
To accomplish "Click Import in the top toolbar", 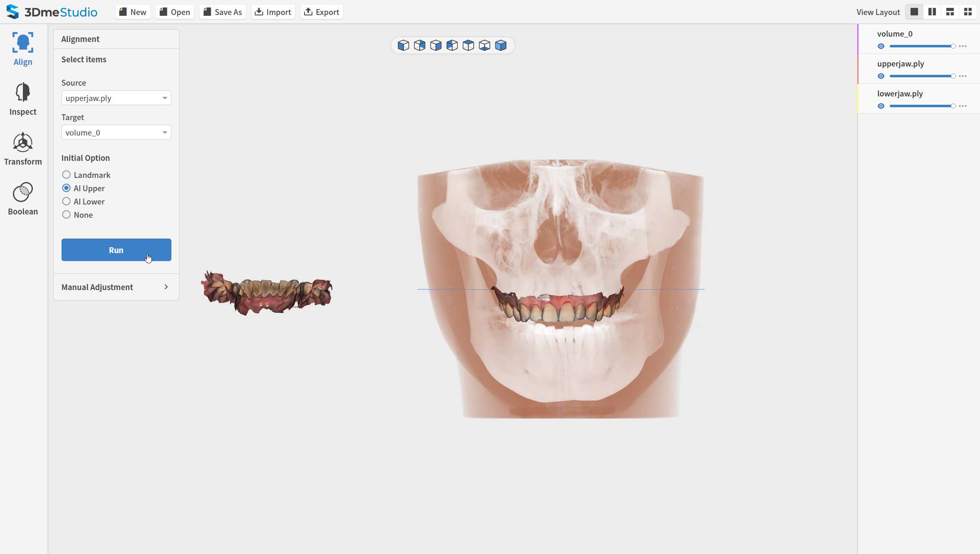I will pos(273,12).
